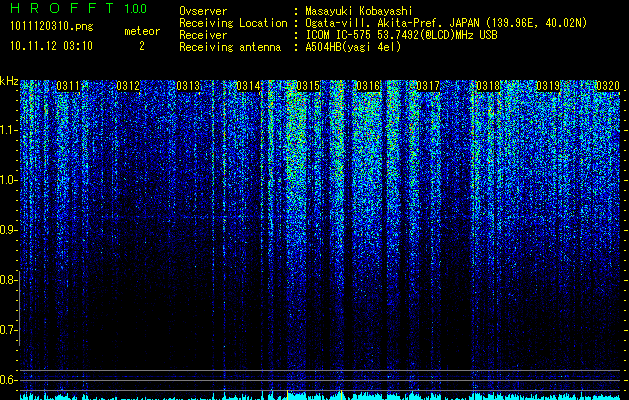Click the 0319 time marker

[548, 86]
